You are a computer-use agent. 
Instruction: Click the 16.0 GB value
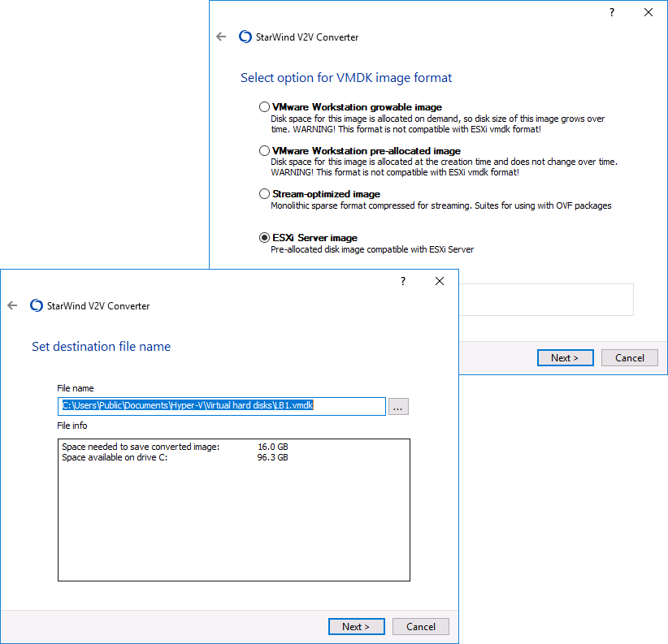point(273,447)
